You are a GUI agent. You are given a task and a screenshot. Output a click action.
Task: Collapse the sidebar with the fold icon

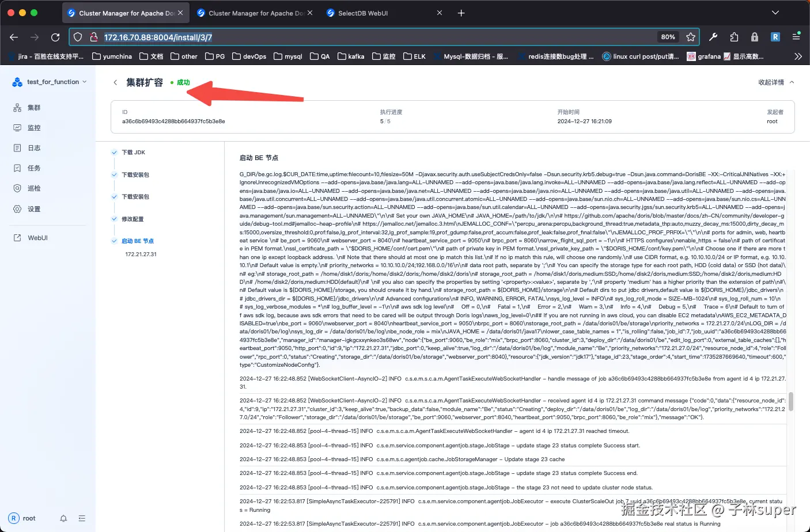coord(82,518)
